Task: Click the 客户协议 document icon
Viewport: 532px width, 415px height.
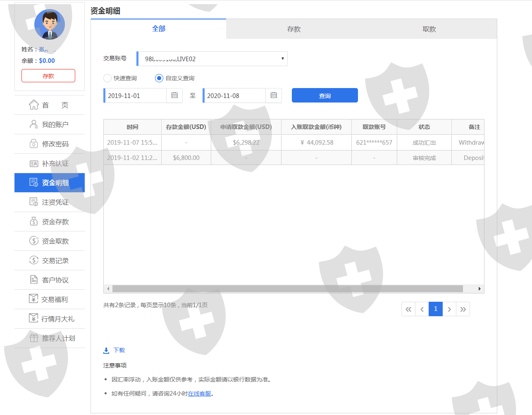Action: pyautogui.click(x=33, y=280)
